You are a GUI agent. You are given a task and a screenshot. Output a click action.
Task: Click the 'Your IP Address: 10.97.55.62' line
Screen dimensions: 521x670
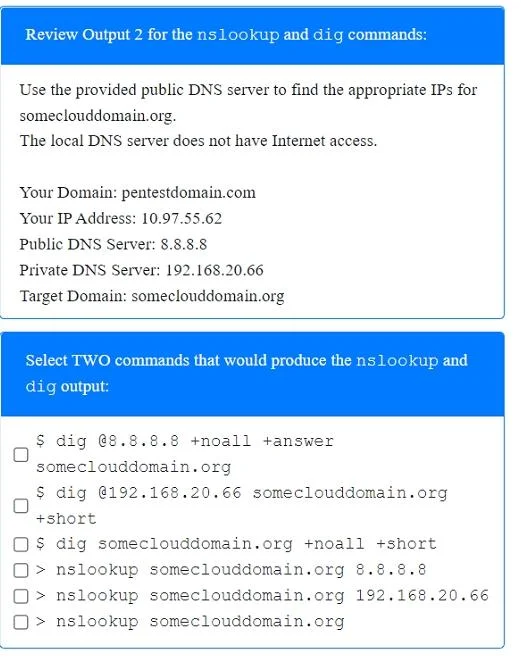(121, 218)
